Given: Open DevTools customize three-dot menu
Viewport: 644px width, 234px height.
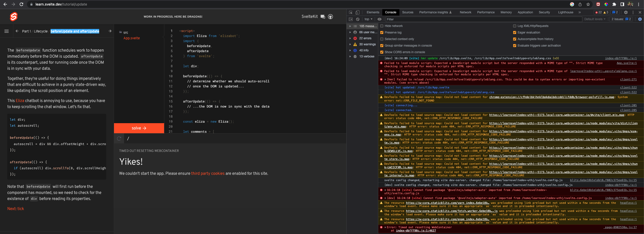Looking at the screenshot, I should tap(633, 12).
